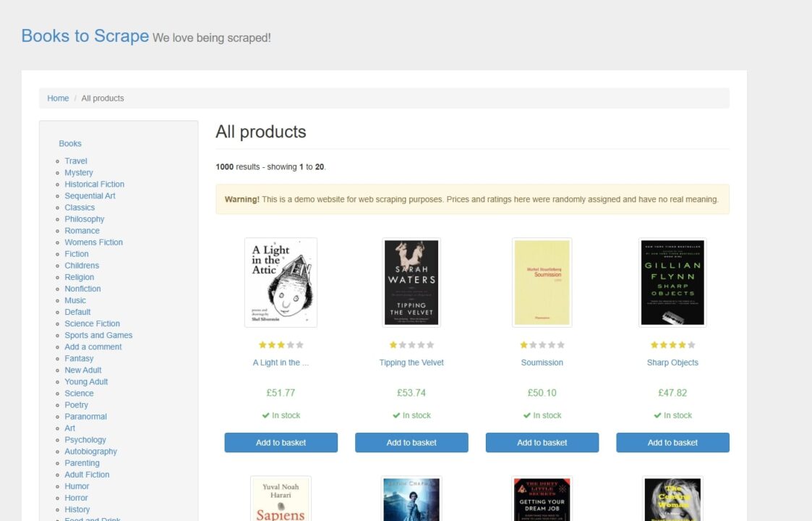
Task: Add A Light in the Attic to basket
Action: pos(281,442)
